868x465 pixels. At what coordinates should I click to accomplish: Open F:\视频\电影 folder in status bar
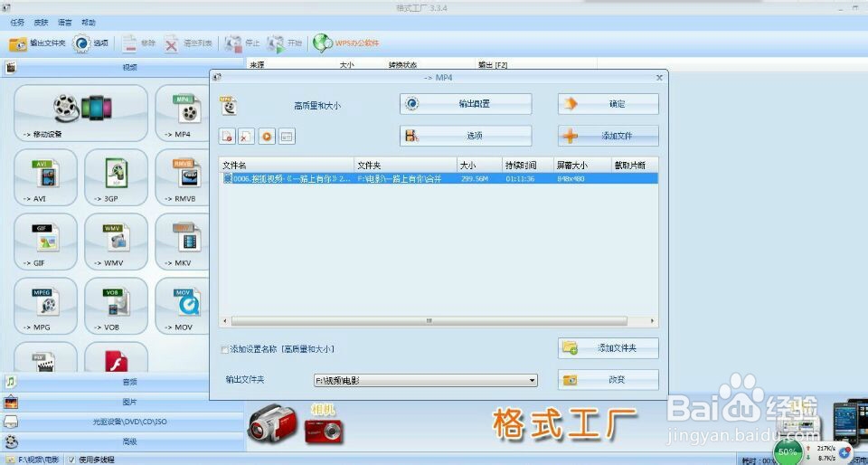[33, 460]
